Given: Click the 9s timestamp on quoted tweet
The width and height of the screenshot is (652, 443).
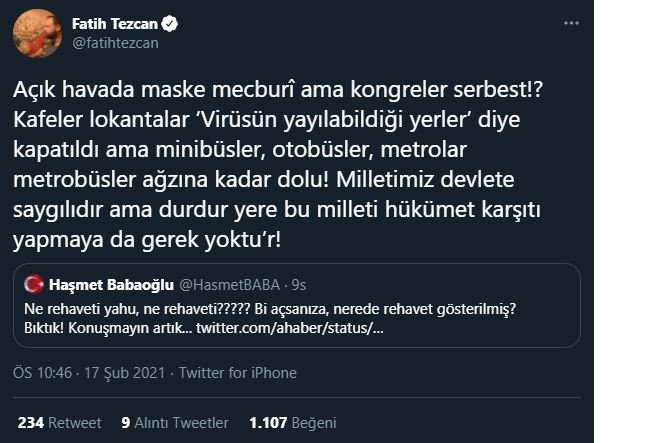Looking at the screenshot, I should [x=299, y=285].
